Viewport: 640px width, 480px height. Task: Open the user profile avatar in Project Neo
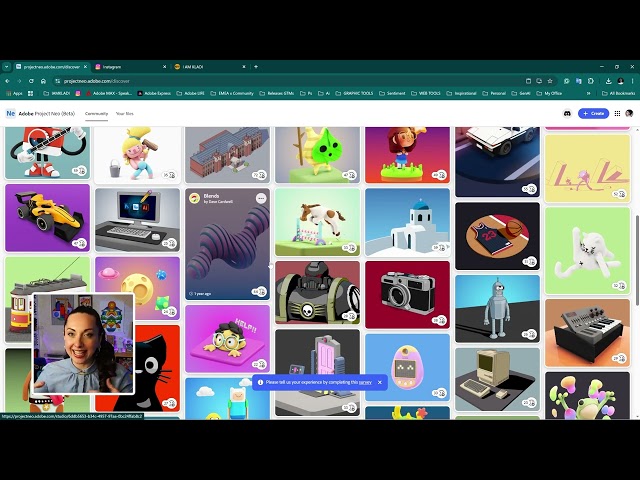(629, 113)
